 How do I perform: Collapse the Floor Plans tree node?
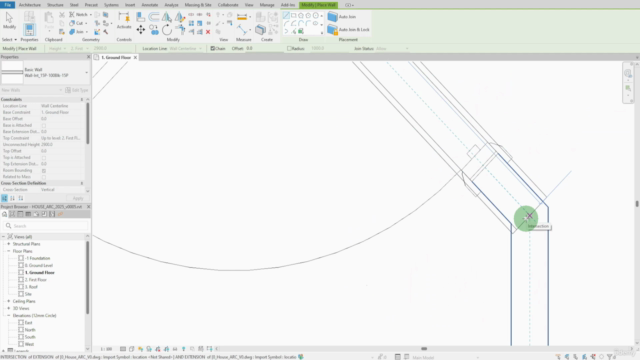click(9, 251)
